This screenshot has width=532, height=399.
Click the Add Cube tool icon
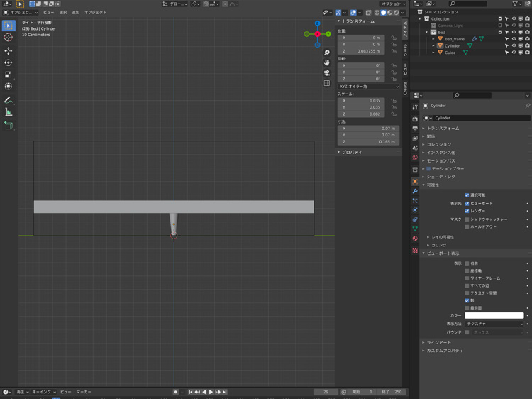[9, 126]
